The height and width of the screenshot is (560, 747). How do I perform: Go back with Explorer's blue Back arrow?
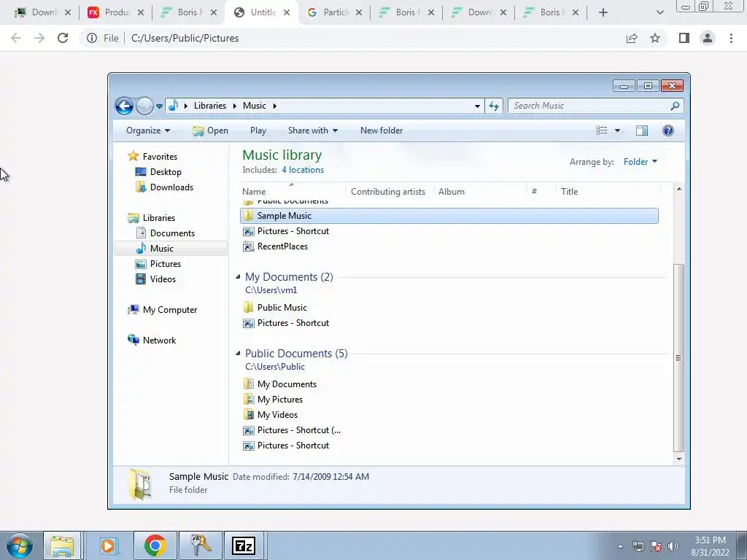tap(124, 106)
